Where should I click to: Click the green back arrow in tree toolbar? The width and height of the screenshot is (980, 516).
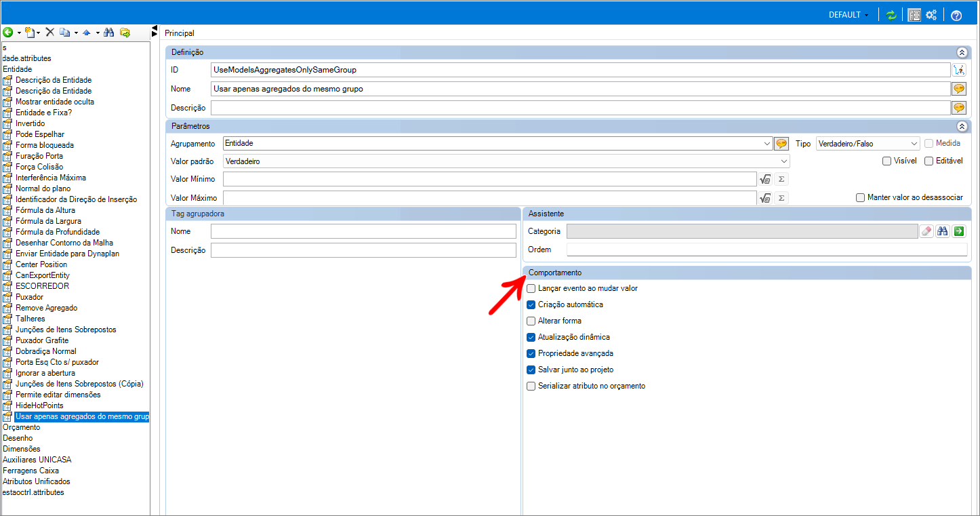point(7,33)
